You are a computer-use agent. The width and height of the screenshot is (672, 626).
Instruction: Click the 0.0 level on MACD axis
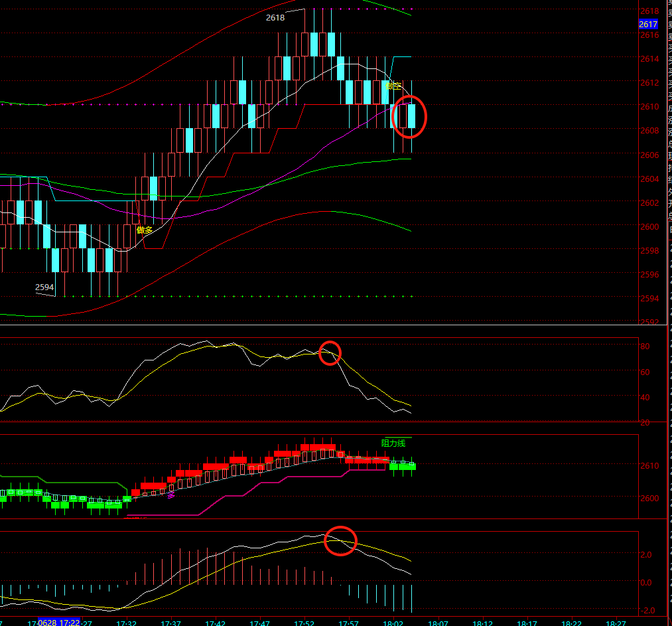click(646, 583)
